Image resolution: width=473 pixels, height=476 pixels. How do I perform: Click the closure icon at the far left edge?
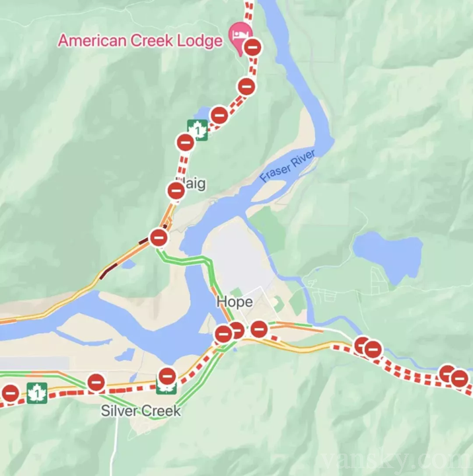point(11,393)
